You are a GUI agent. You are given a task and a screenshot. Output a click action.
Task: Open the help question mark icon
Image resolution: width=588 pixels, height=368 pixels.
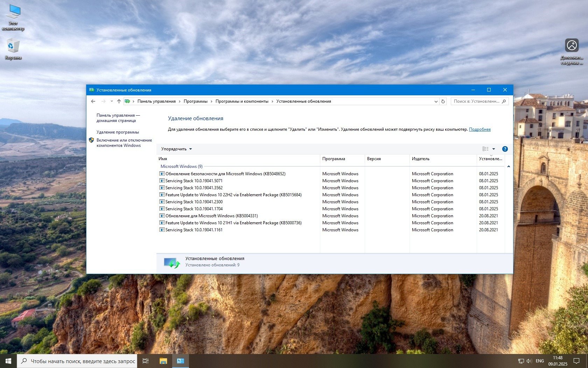505,149
